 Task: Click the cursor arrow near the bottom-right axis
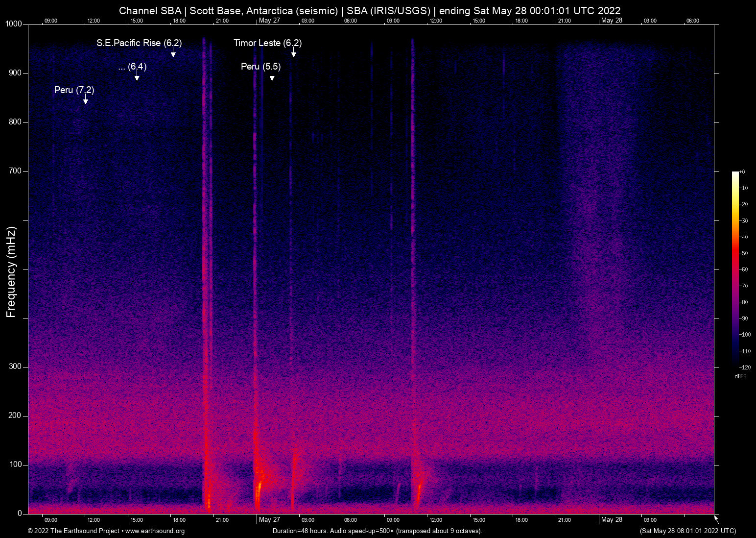716,519
